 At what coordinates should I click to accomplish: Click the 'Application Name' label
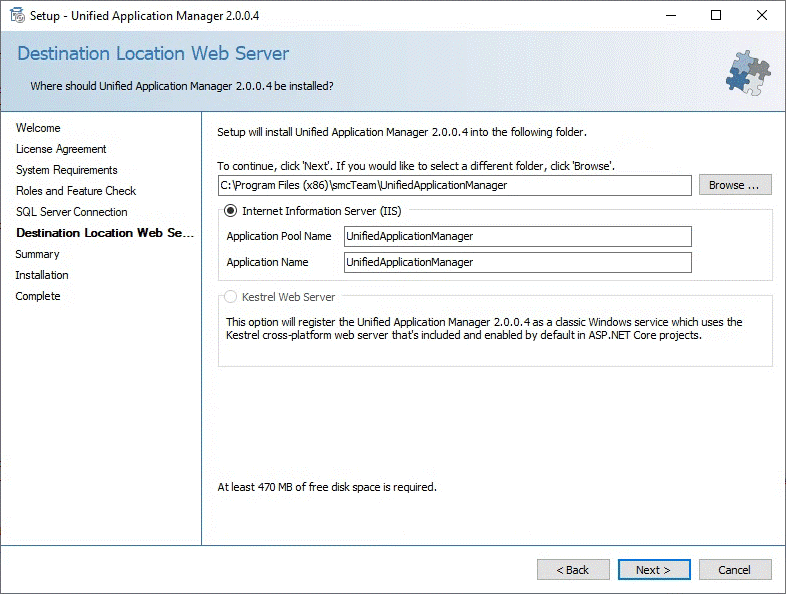click(x=267, y=262)
